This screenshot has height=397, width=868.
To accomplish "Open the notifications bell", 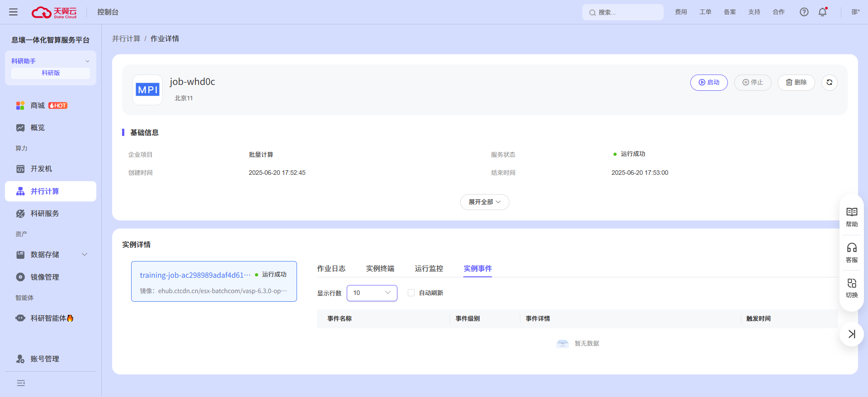I will (822, 12).
